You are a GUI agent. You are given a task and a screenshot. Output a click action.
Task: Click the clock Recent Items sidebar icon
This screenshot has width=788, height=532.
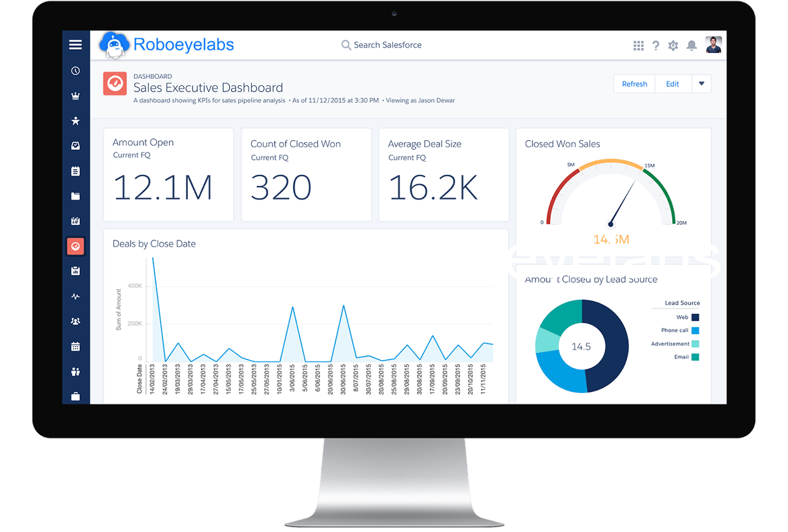coord(76,71)
